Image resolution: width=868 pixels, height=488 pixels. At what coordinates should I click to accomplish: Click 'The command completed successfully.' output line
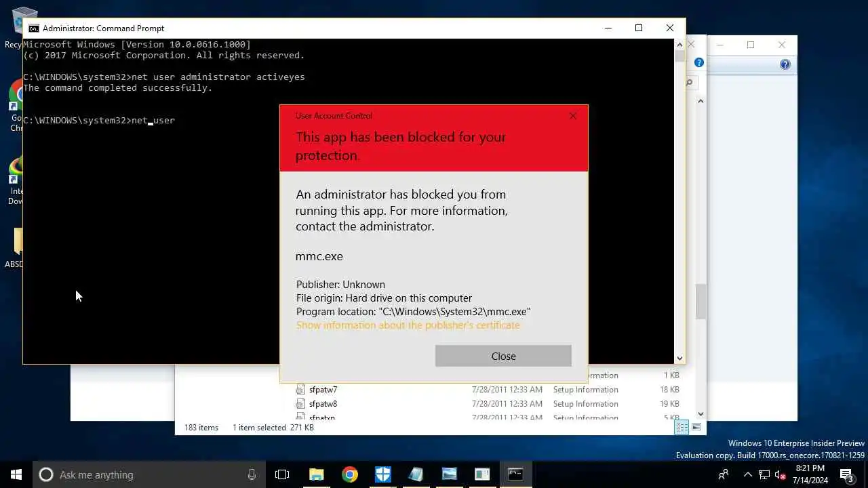[x=118, y=88]
